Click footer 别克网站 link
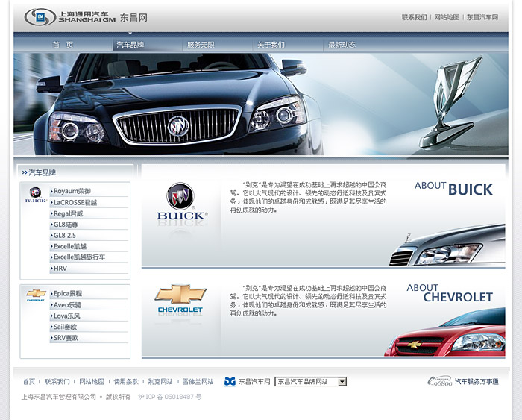The height and width of the screenshot is (420, 522). tap(160, 382)
